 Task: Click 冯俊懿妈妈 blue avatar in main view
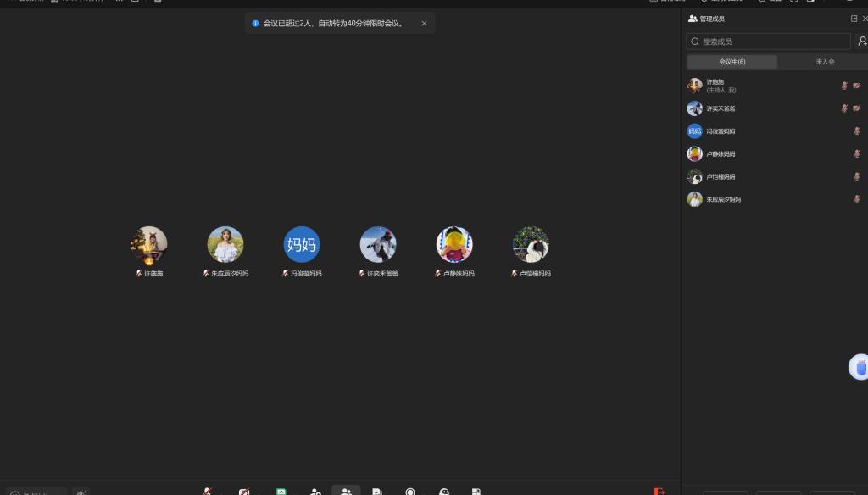[302, 245]
